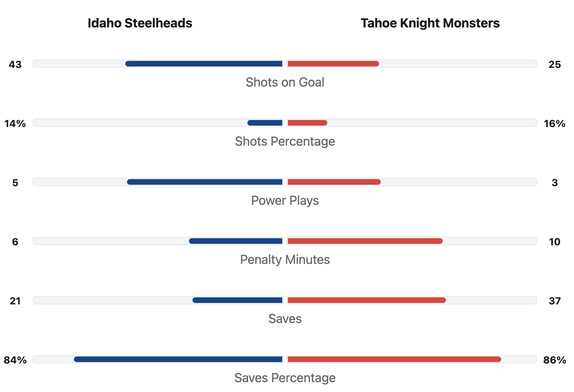Viewport: 574px width, 392px height.
Task: Click the blue Shots Percentage bar
Action: (265, 123)
